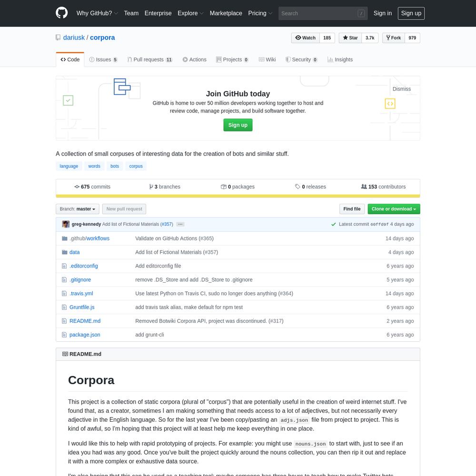Open the dariusk user link
Viewport: 476px width, 476px height.
tap(74, 38)
